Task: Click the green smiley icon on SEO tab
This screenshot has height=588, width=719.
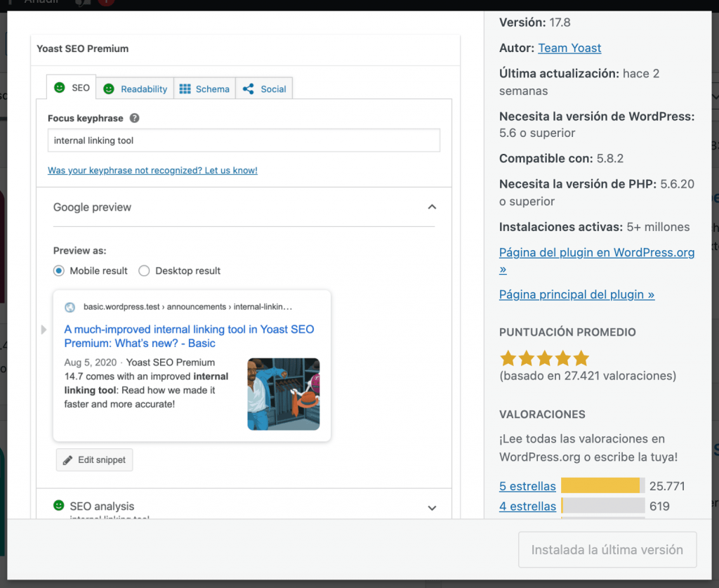Action: 60,88
